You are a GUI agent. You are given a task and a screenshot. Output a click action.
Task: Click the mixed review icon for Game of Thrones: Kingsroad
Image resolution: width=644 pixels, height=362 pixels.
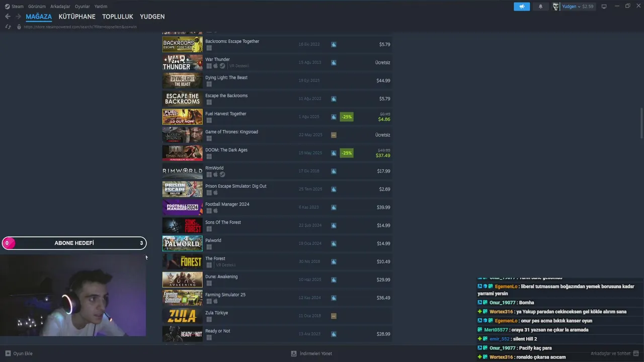(334, 135)
